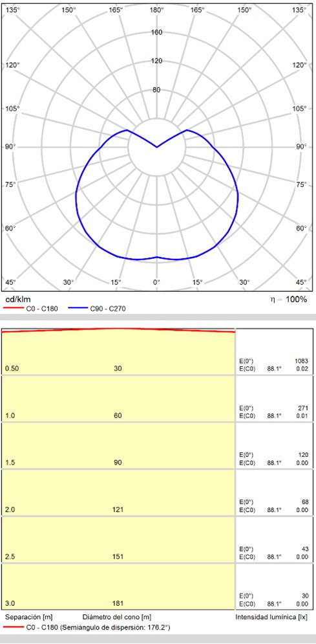Click the 1083 lux value at E(0°)
The height and width of the screenshot is (644, 316).
tap(301, 361)
